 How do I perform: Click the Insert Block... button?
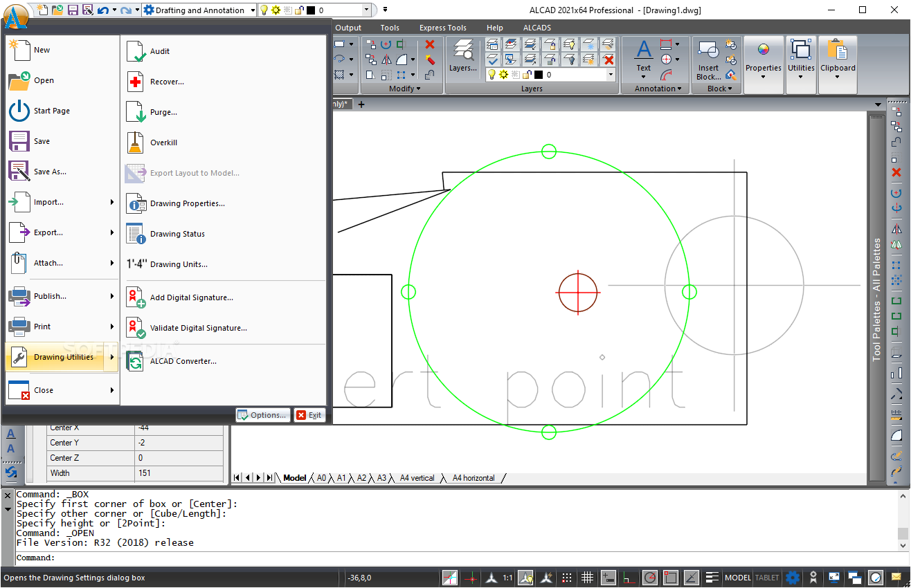[x=708, y=61]
